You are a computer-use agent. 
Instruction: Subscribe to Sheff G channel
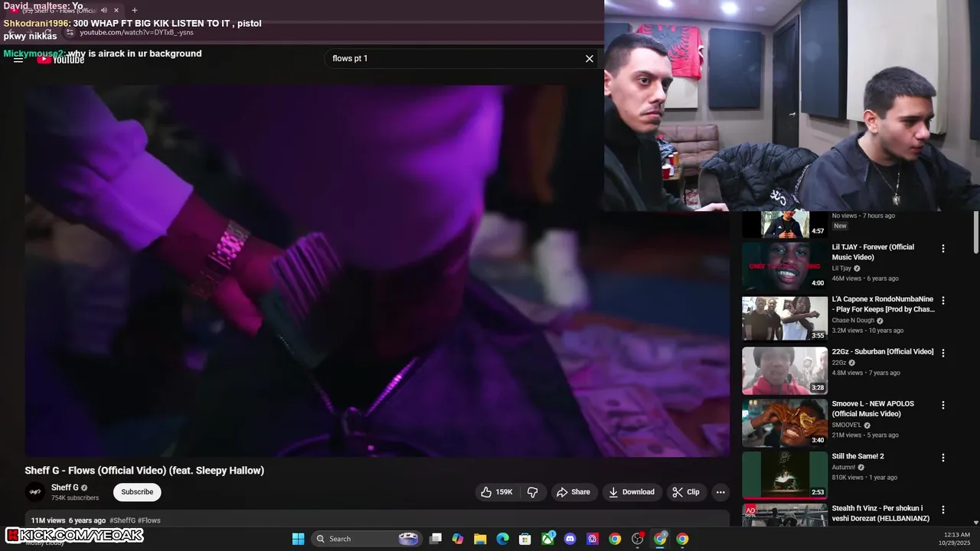pyautogui.click(x=137, y=492)
